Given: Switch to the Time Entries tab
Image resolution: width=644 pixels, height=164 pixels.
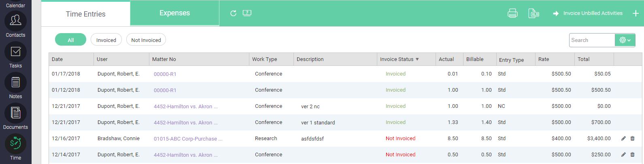Looking at the screenshot, I should pyautogui.click(x=85, y=14).
